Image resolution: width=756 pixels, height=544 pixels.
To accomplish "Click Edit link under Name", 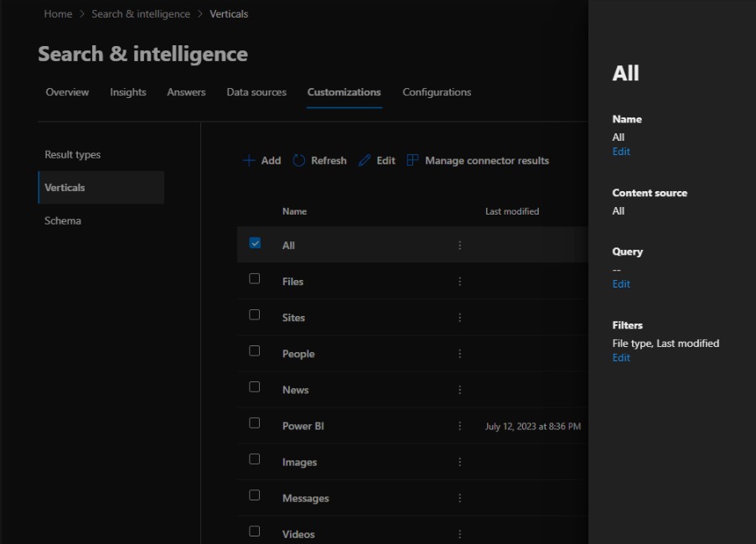I will (621, 152).
